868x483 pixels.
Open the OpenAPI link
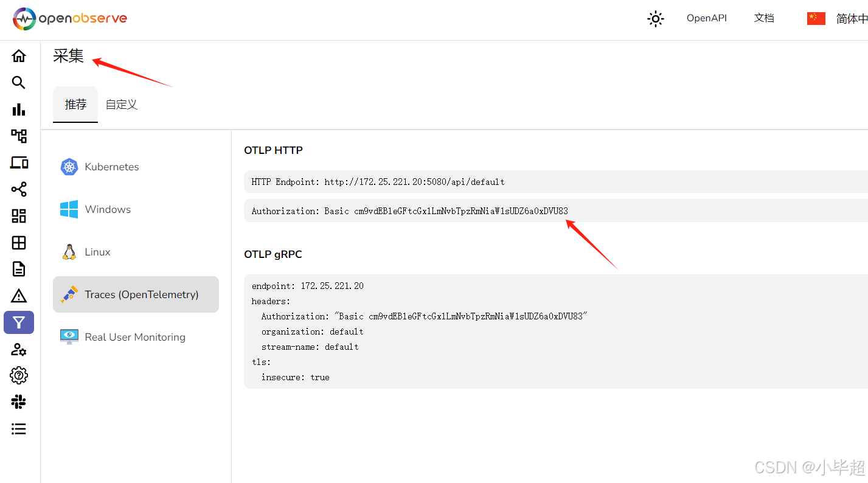pos(707,18)
